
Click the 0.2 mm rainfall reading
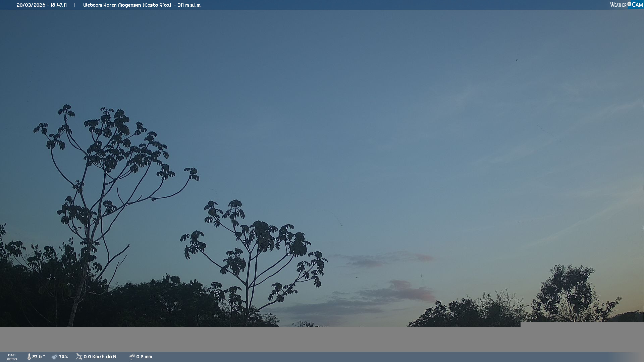click(x=144, y=357)
